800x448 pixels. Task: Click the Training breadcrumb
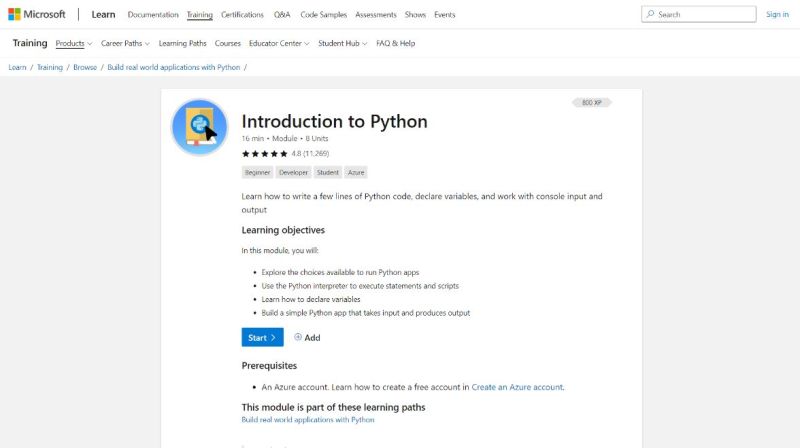click(49, 67)
